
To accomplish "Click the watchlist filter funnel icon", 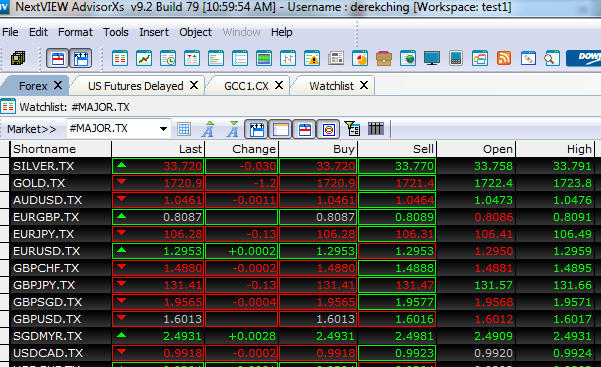I will click(x=352, y=129).
